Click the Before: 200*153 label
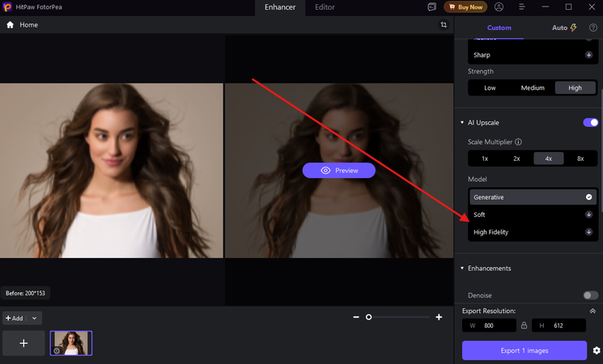This screenshot has width=603, height=364. [x=25, y=294]
